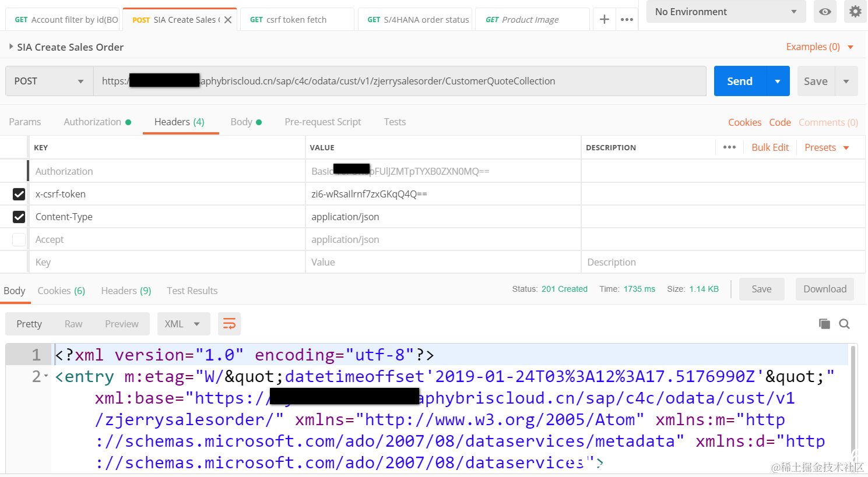Close the SIA Create Sales tab
The height and width of the screenshot is (477, 868).
[228, 20]
